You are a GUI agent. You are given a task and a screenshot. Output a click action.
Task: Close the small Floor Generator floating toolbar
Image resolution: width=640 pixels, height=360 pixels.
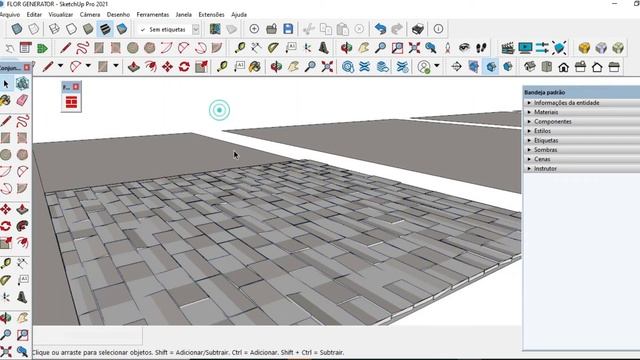pyautogui.click(x=76, y=87)
